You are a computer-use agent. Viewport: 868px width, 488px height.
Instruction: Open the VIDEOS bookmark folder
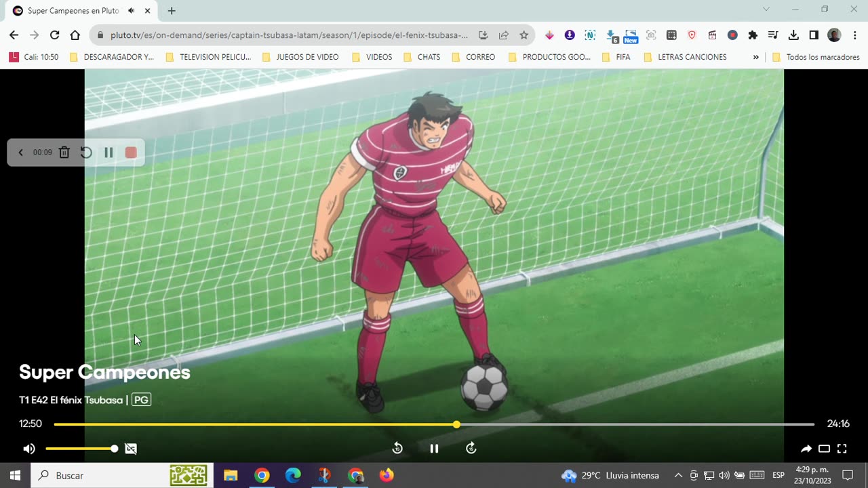pos(372,57)
